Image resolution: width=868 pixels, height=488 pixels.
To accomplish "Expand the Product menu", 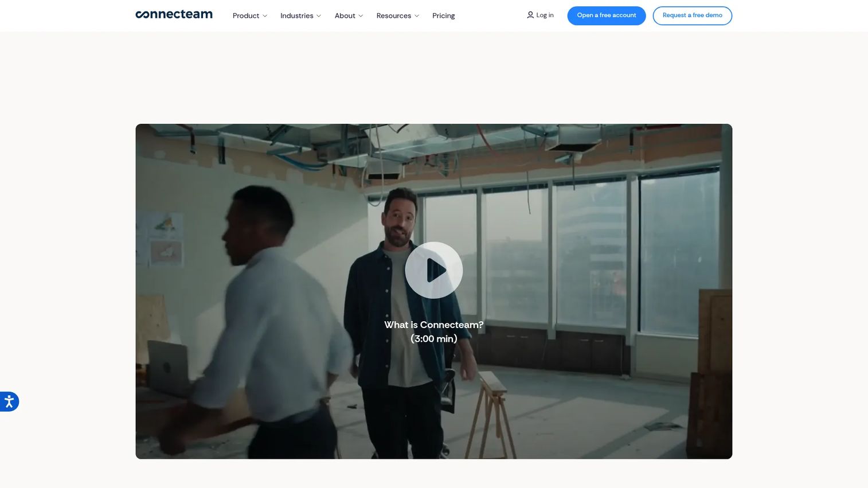I will point(249,15).
